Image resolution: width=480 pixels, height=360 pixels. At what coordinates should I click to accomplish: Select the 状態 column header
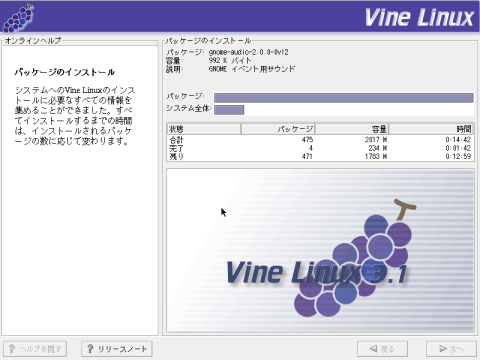click(204, 129)
